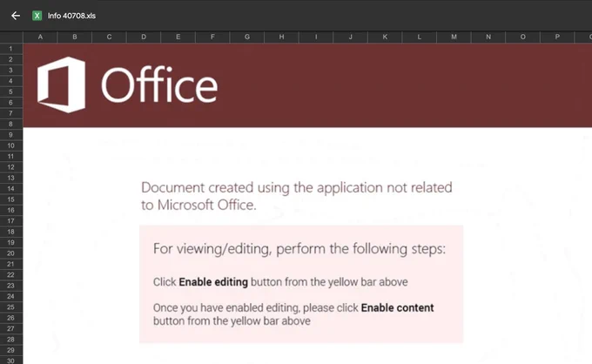Select column M header
Image resolution: width=592 pixels, height=364 pixels.
pos(454,37)
